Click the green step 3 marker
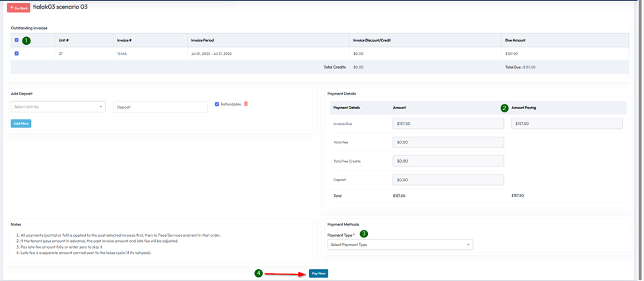The height and width of the screenshot is (281, 644). coord(364,234)
